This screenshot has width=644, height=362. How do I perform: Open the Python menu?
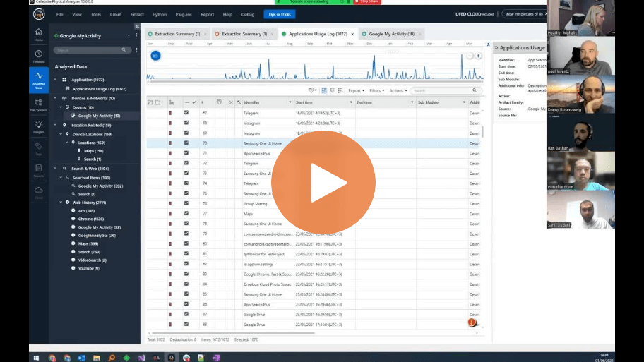[160, 14]
